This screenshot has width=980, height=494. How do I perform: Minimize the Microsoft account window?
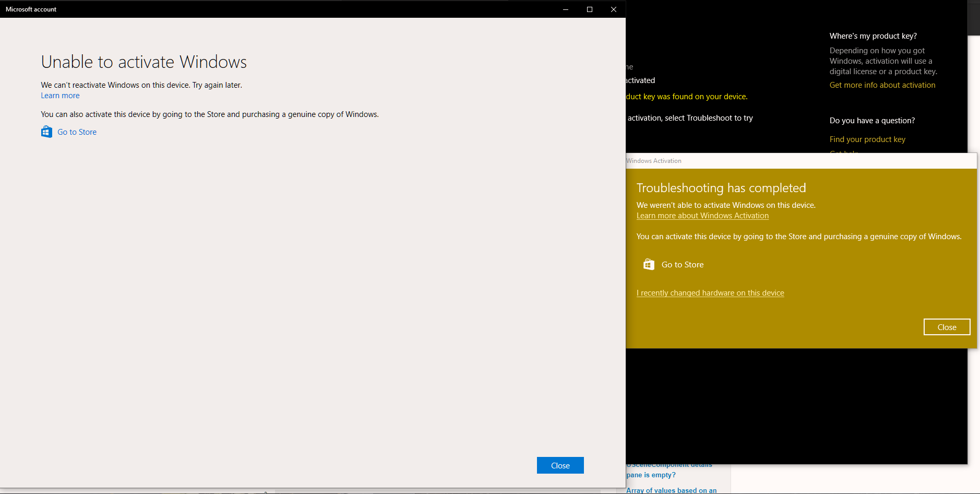pos(565,9)
